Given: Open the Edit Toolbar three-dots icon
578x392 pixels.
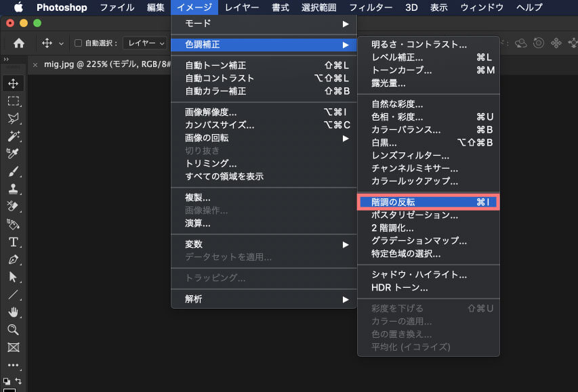Looking at the screenshot, I should click(14, 365).
